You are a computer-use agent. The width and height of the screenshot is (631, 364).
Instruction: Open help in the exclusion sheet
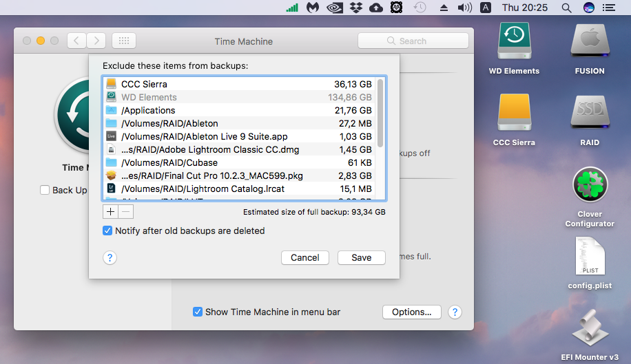[110, 257]
